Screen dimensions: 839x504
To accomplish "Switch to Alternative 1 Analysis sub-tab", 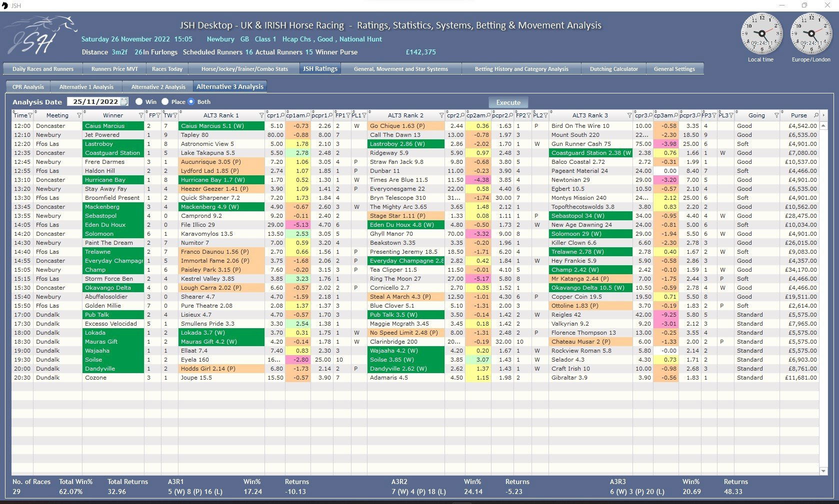I will coord(86,86).
